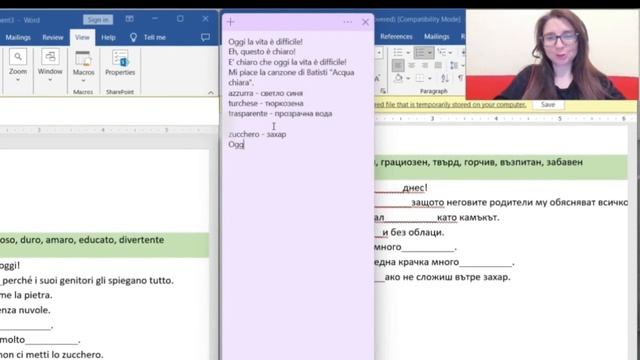Collapse the left Word ribbon with chevron

pos(211,93)
